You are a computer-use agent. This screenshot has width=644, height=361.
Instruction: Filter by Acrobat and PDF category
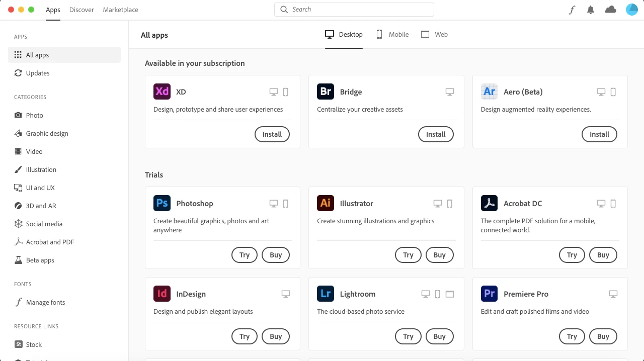coord(64,242)
